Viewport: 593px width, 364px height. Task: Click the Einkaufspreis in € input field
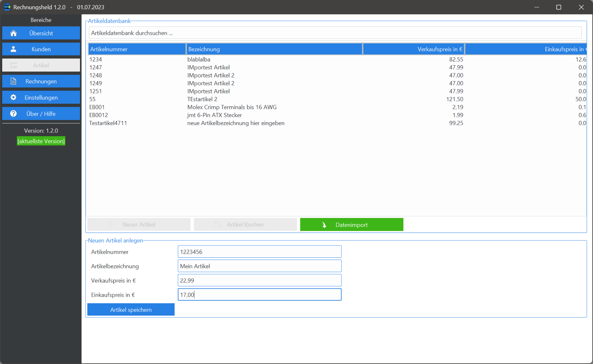[x=259, y=295]
